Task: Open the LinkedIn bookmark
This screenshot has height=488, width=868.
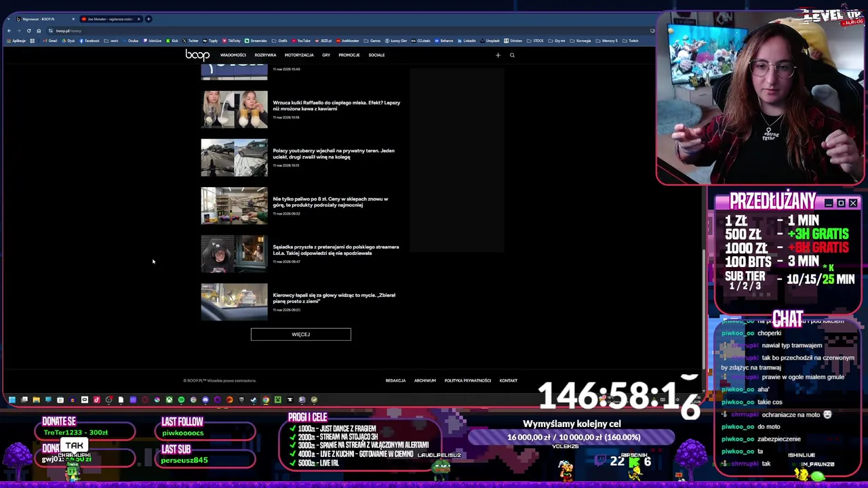Action: point(467,41)
